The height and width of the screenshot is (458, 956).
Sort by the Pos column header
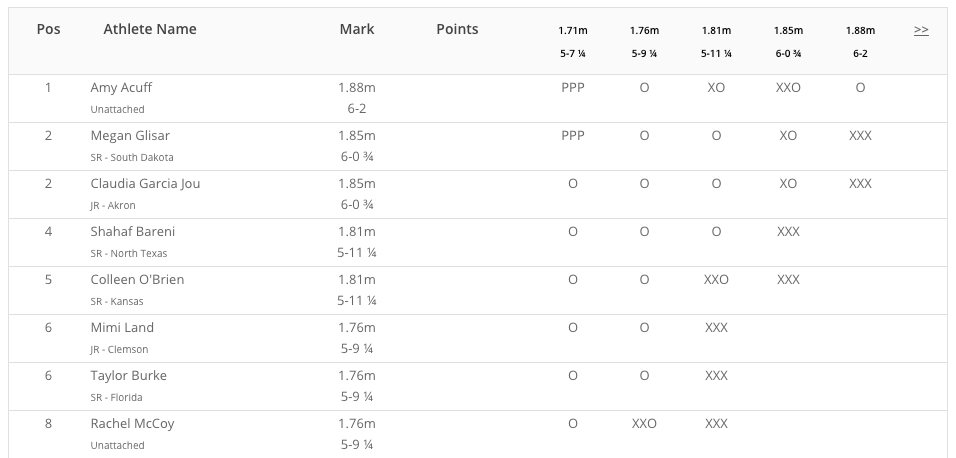click(48, 29)
